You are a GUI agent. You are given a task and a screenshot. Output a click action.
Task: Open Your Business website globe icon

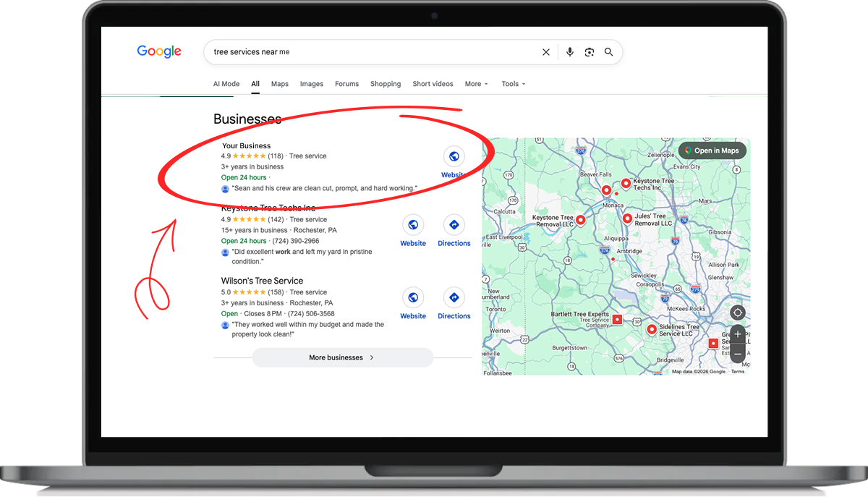(x=454, y=156)
